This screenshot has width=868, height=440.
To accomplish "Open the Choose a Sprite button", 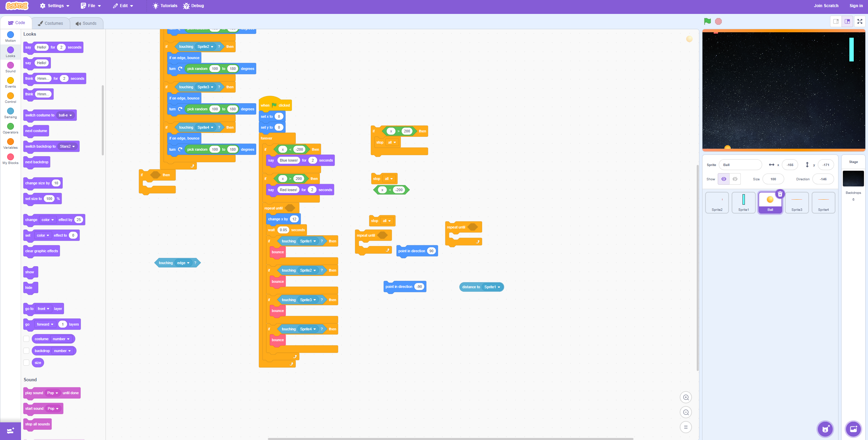I will coord(825,429).
